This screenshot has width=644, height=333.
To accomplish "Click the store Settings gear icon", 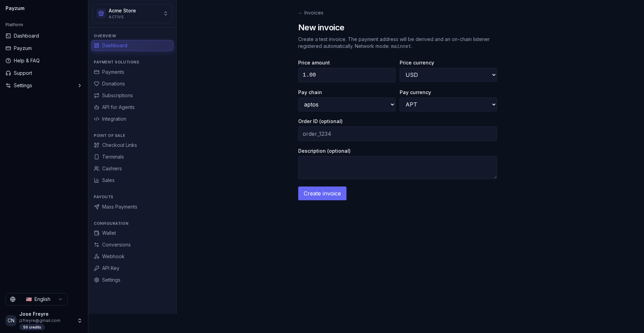I will 97,280.
